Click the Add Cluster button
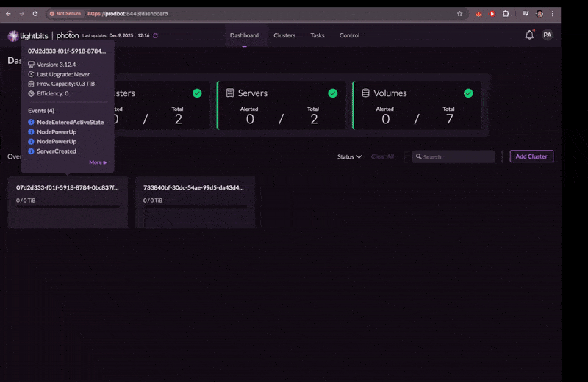This screenshot has height=382, width=588. pyautogui.click(x=531, y=156)
